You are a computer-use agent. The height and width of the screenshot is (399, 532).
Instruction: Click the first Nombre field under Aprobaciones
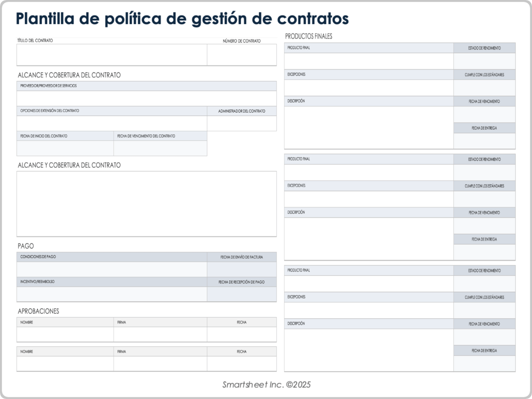click(x=65, y=334)
